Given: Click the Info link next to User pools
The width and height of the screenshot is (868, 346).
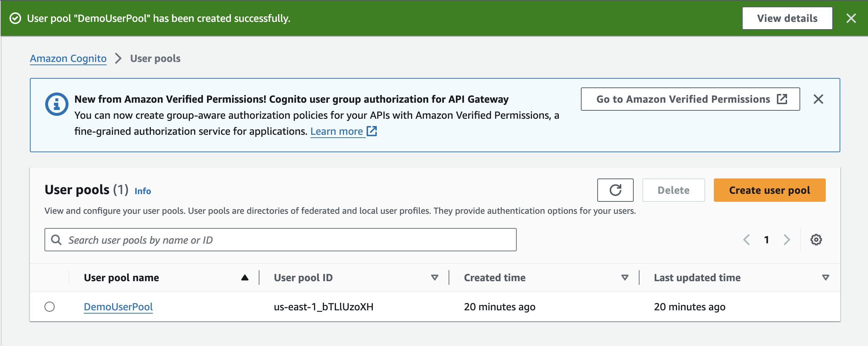Looking at the screenshot, I should coord(142,191).
